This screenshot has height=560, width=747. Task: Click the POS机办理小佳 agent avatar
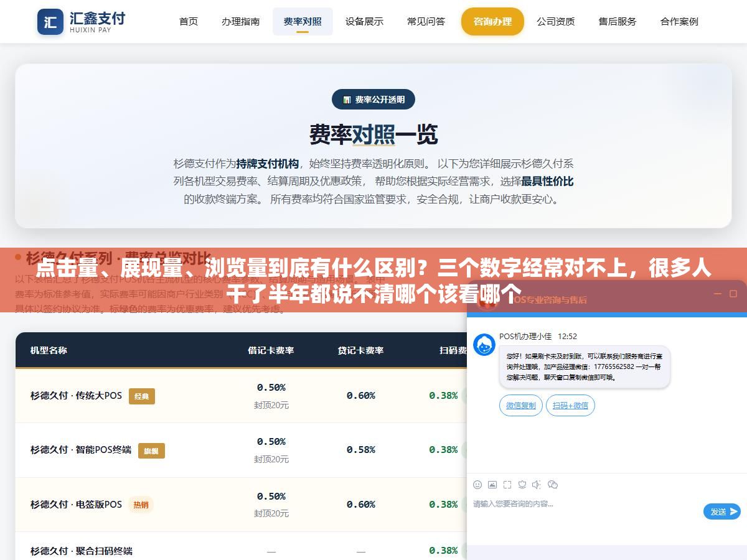[484, 345]
